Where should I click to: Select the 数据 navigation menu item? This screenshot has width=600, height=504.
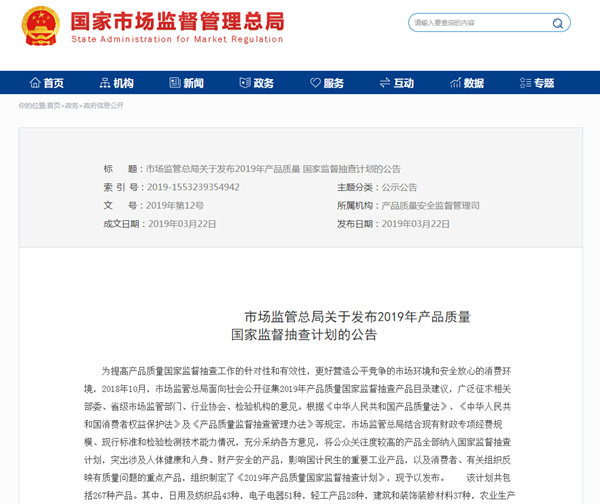pyautogui.click(x=474, y=83)
